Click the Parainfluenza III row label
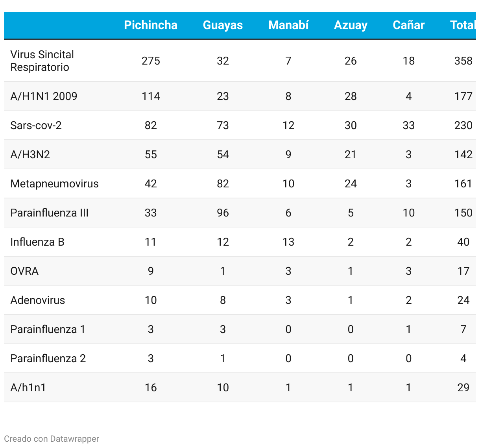 [49, 213]
